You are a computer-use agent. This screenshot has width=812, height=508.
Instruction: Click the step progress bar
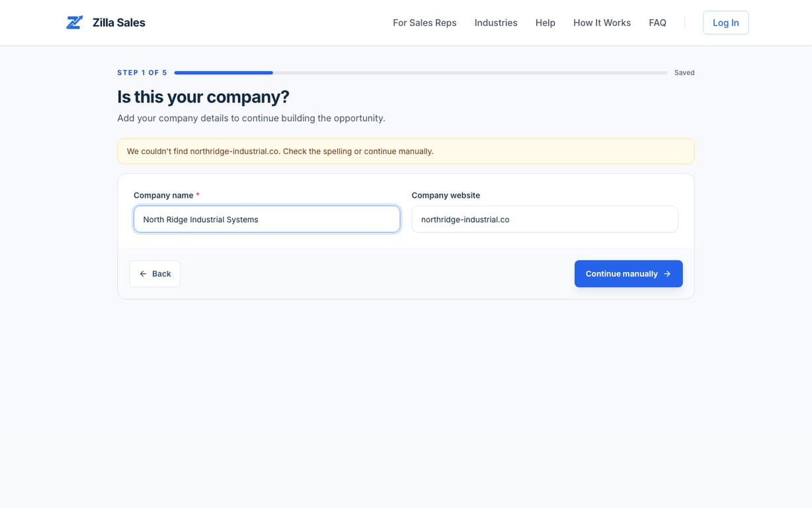pyautogui.click(x=421, y=73)
